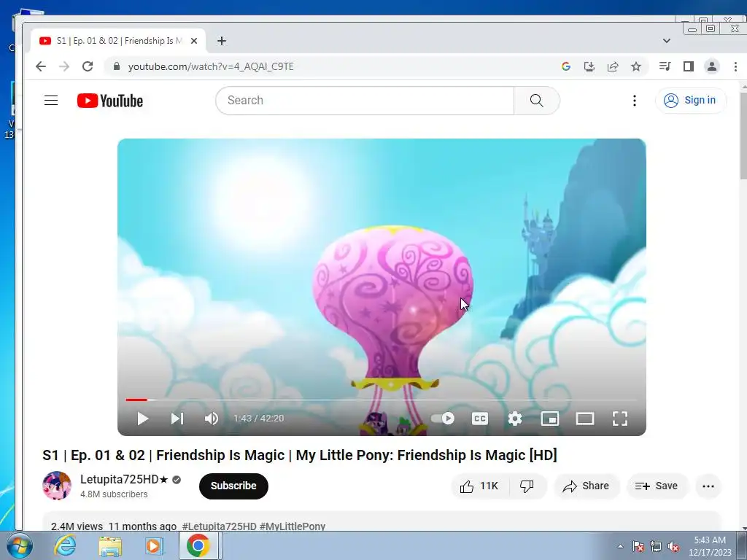Click the address bar URL

[211, 66]
